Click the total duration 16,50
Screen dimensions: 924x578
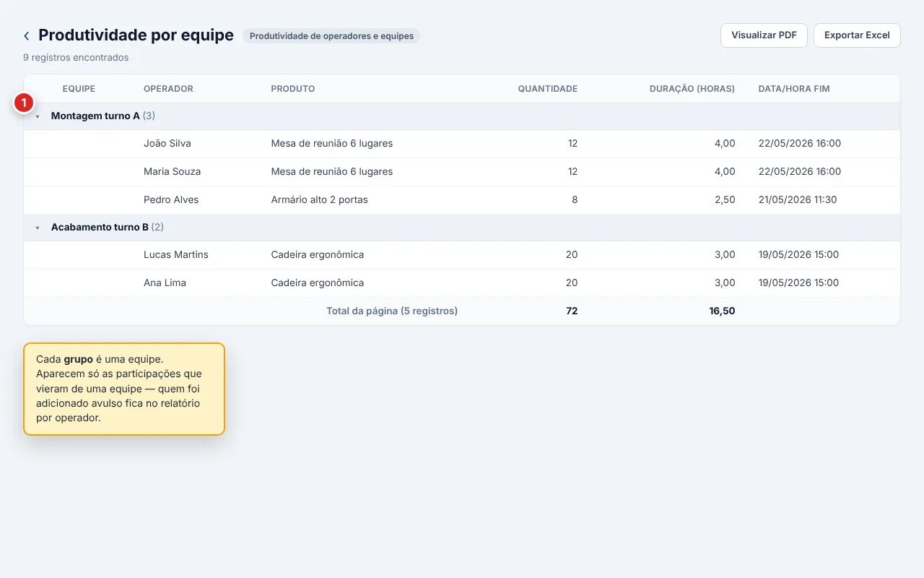(722, 311)
